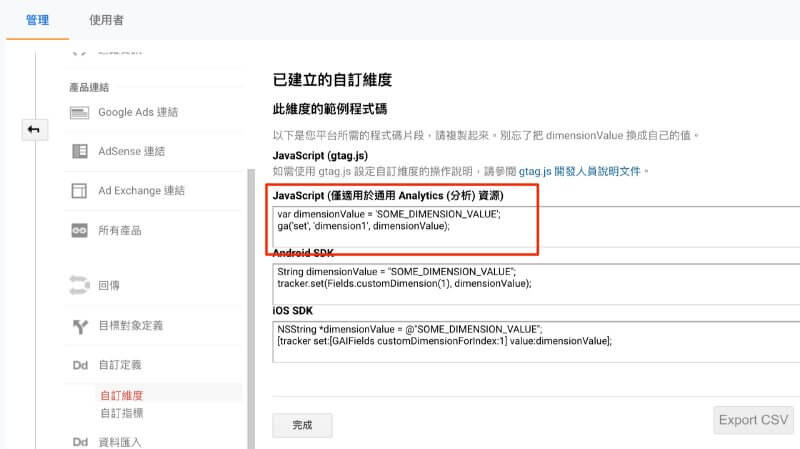Viewport: 800px width, 449px height.
Task: Open 資料匯入 settings
Action: click(x=120, y=442)
